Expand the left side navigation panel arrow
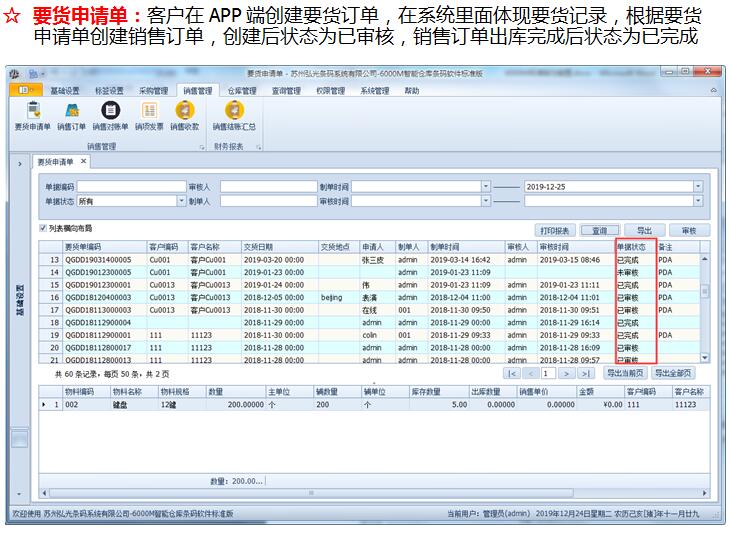This screenshot has height=542, width=730. click(20, 164)
